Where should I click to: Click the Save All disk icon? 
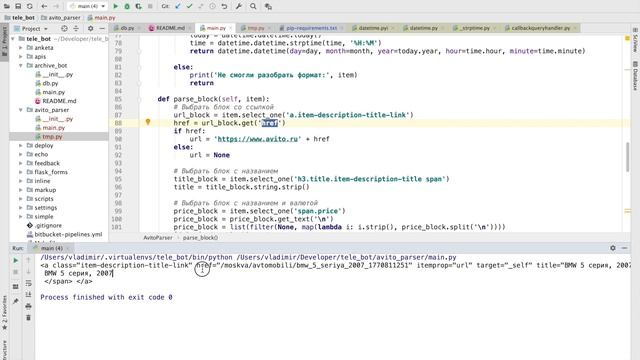pos(18,7)
